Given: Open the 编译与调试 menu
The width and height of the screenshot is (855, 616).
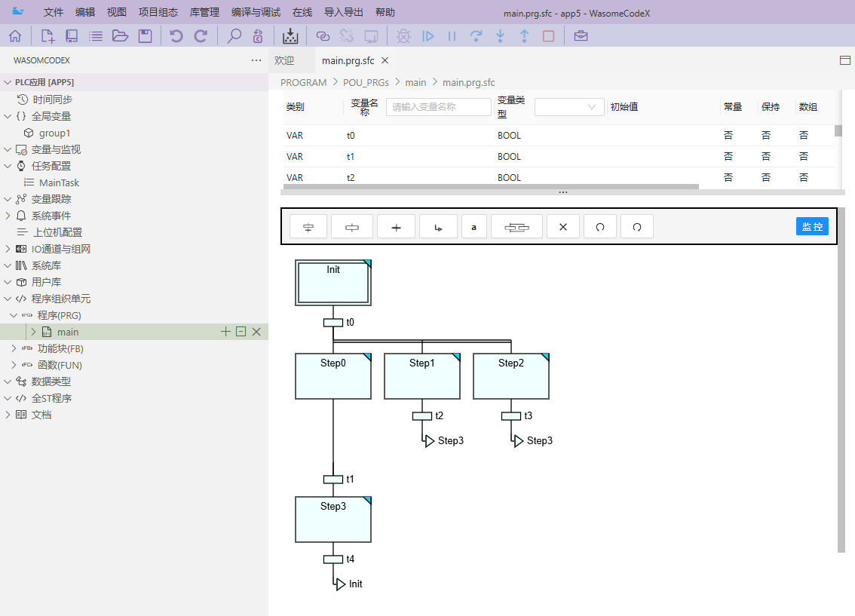Looking at the screenshot, I should [256, 12].
